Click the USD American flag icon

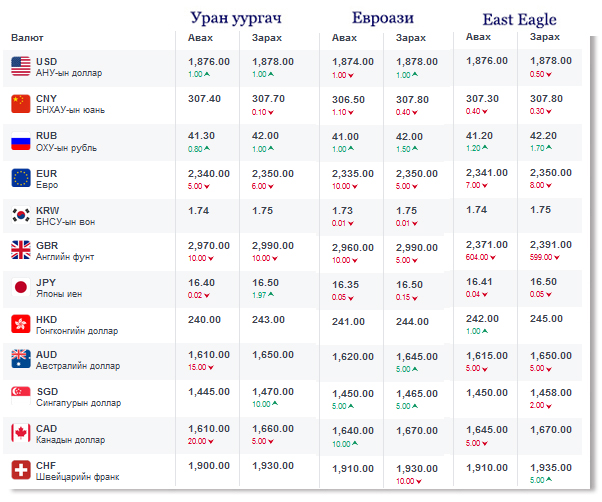coord(21,66)
